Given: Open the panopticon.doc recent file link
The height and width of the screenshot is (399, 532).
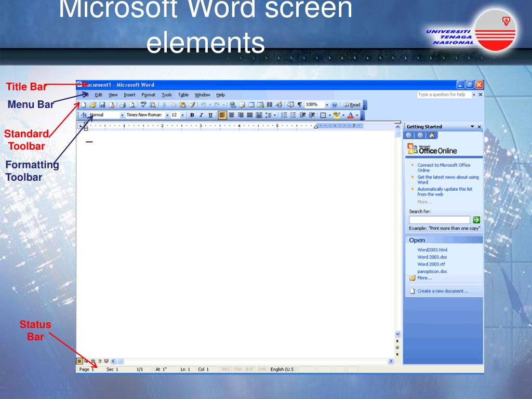Looking at the screenshot, I should pyautogui.click(x=432, y=271).
